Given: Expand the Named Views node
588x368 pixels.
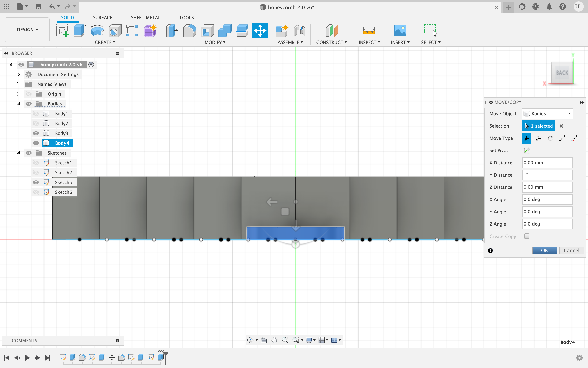Looking at the screenshot, I should 18,84.
